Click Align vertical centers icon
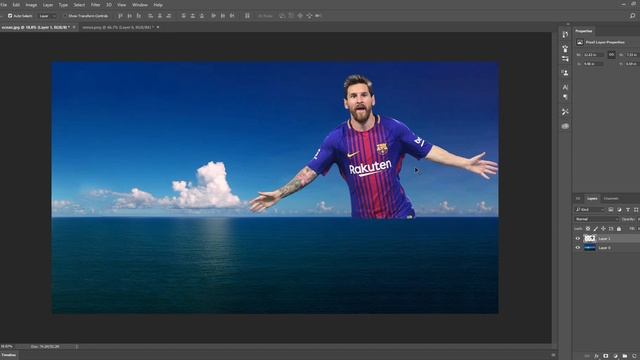640x360 pixels. tap(129, 16)
